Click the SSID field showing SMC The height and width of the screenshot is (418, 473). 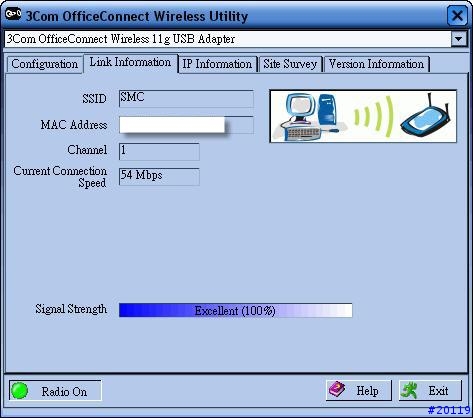coord(186,99)
